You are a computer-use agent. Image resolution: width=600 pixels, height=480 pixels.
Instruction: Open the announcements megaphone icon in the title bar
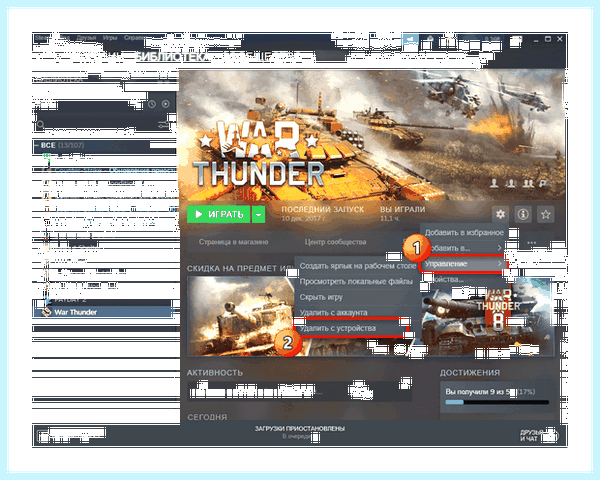point(410,39)
